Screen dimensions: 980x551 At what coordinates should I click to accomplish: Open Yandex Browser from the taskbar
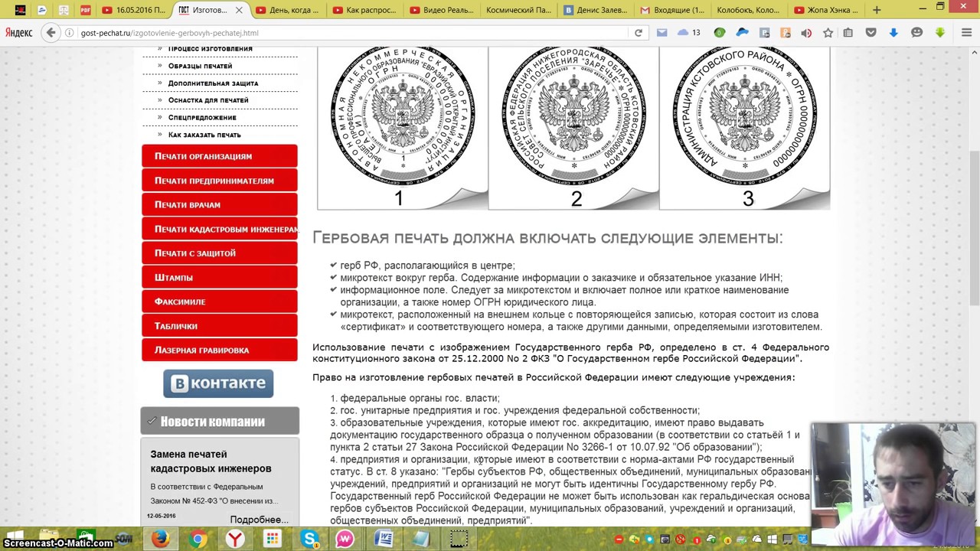click(235, 540)
